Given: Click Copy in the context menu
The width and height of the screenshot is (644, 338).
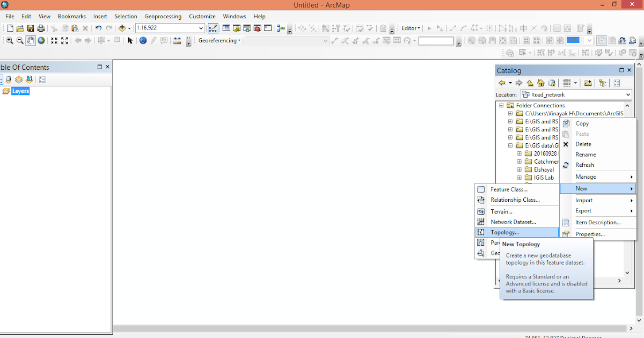Looking at the screenshot, I should tap(598, 123).
